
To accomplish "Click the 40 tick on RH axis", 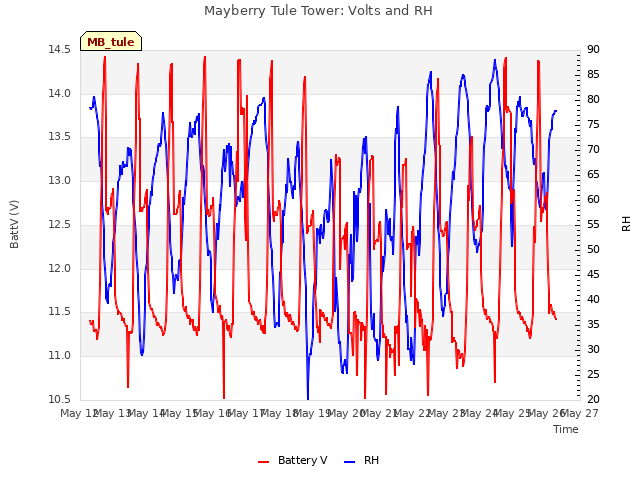I will 593,300.
